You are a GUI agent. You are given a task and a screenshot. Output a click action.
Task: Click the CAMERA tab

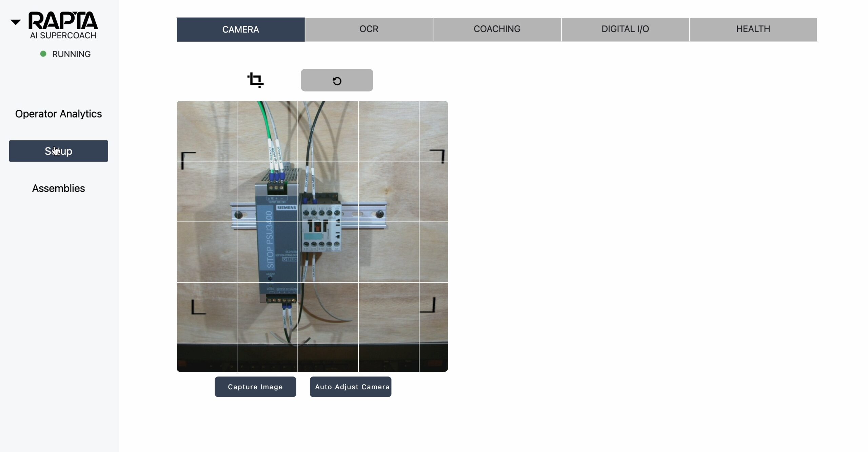240,29
